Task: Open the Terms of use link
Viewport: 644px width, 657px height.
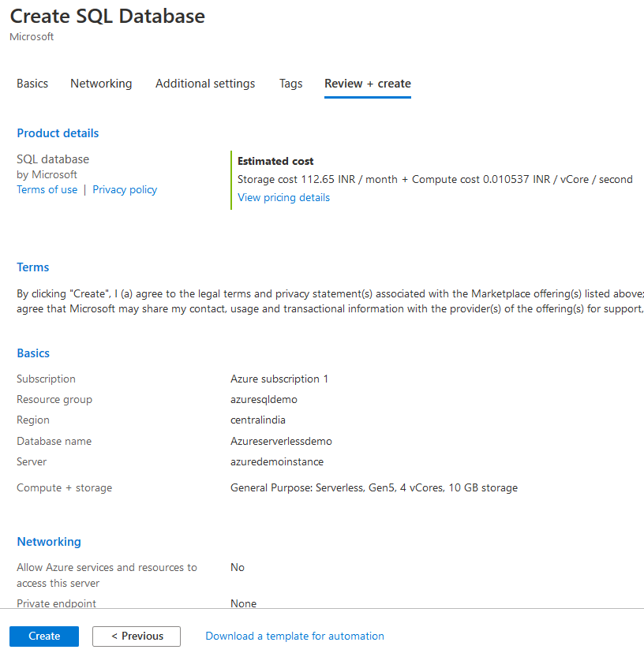Action: [47, 189]
